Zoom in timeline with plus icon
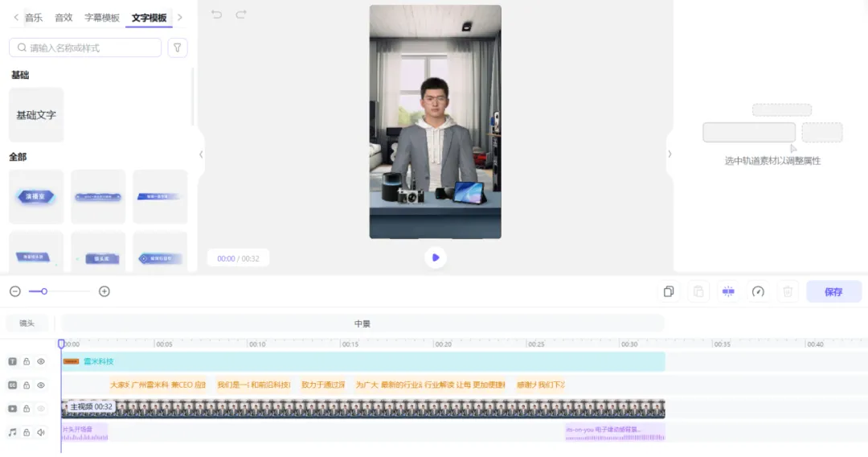The height and width of the screenshot is (457, 868). pyautogui.click(x=104, y=291)
